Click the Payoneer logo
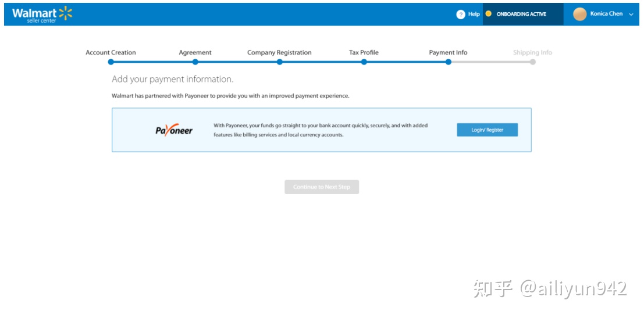 tap(174, 130)
